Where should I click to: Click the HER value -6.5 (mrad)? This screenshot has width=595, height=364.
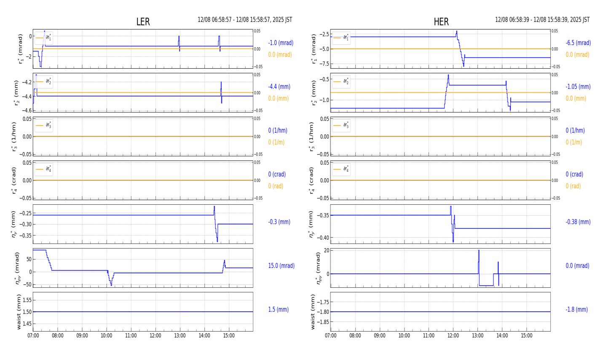click(578, 43)
